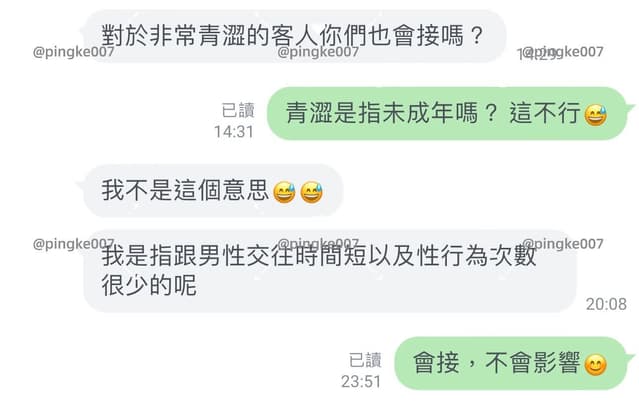Click the first sweat-smile emoji after 我不是這個意思
This screenshot has width=639, height=401.
(284, 192)
